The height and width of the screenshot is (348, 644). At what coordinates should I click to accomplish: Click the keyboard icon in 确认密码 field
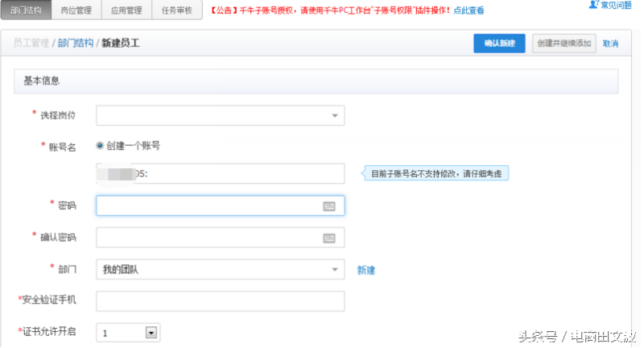(328, 238)
